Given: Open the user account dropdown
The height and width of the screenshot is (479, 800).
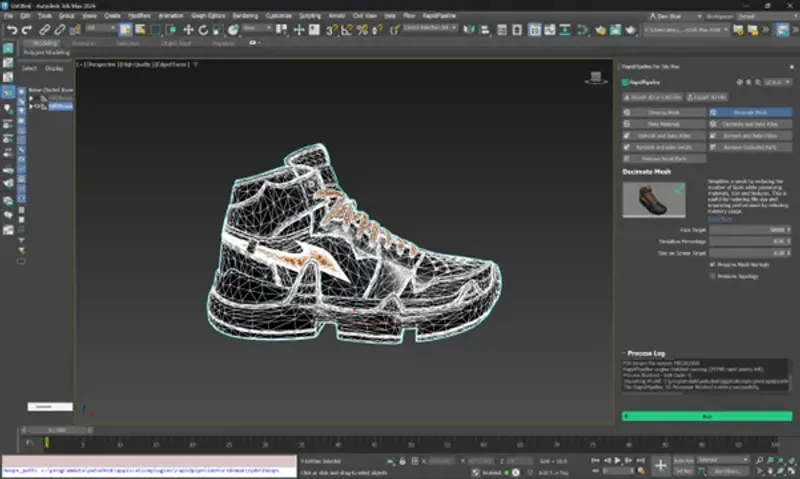Looking at the screenshot, I should (x=676, y=16).
